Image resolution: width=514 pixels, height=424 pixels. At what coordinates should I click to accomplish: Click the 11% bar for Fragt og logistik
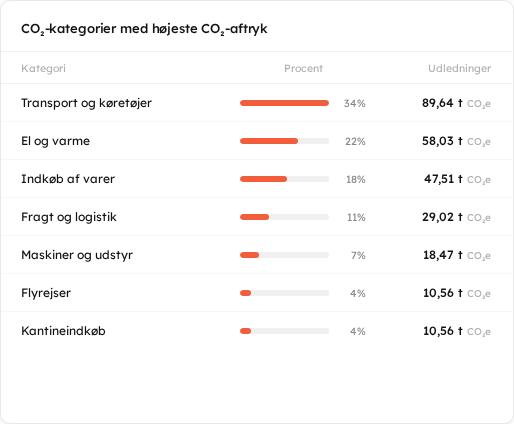[284, 217]
